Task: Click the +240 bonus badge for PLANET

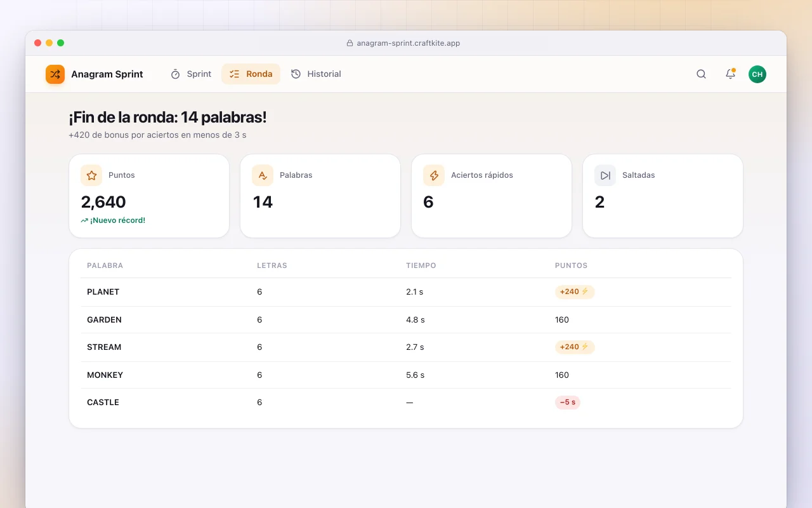Action: (575, 292)
